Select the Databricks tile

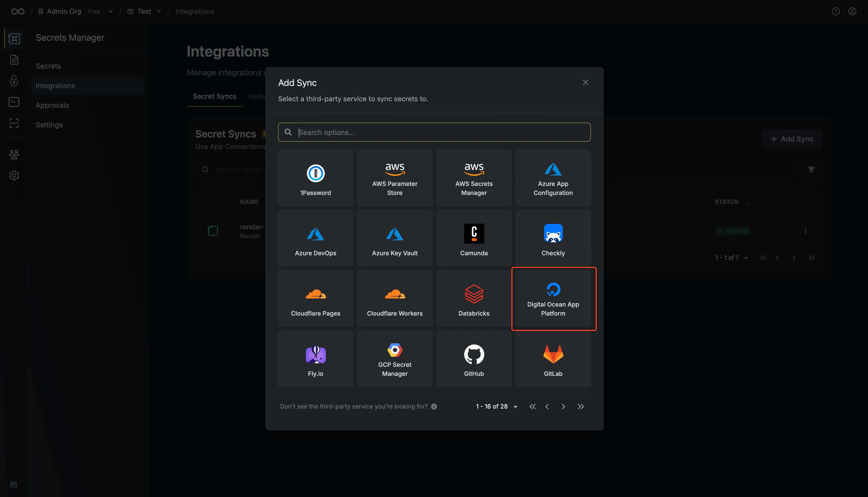474,298
